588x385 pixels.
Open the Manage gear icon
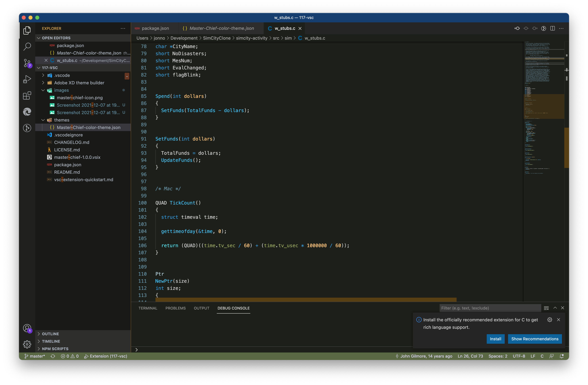coord(27,344)
